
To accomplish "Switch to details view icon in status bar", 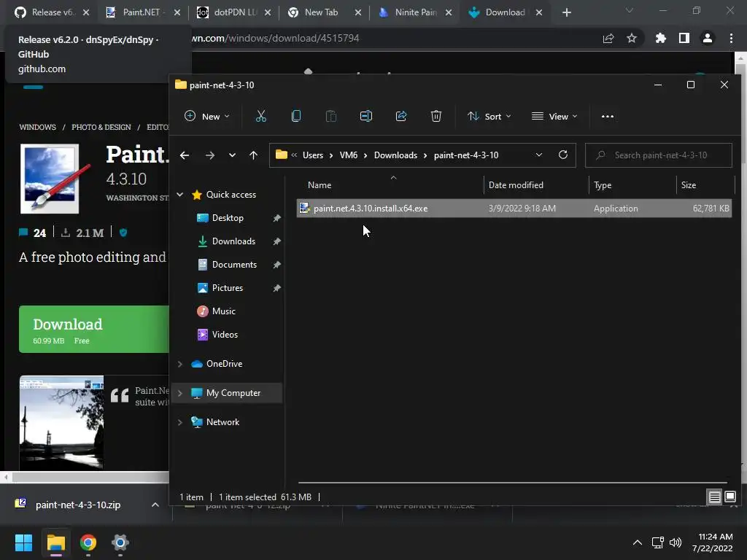I will (715, 497).
